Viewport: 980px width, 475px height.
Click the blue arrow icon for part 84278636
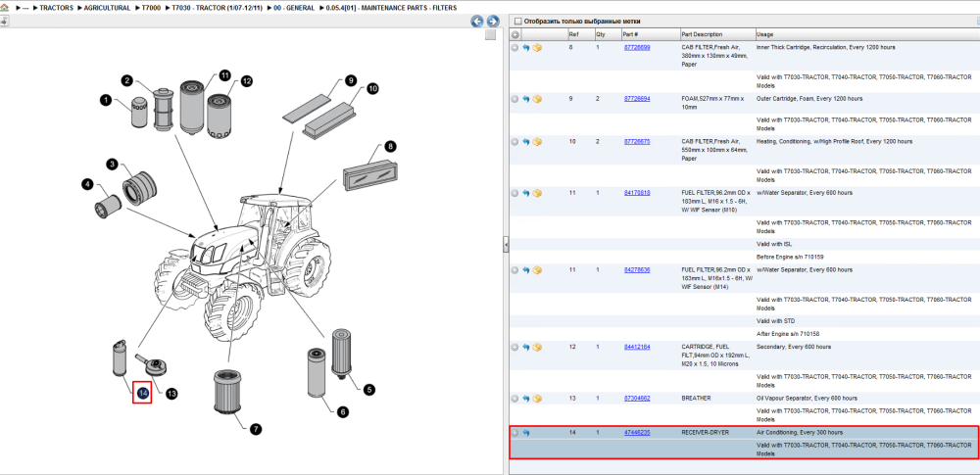[525, 270]
